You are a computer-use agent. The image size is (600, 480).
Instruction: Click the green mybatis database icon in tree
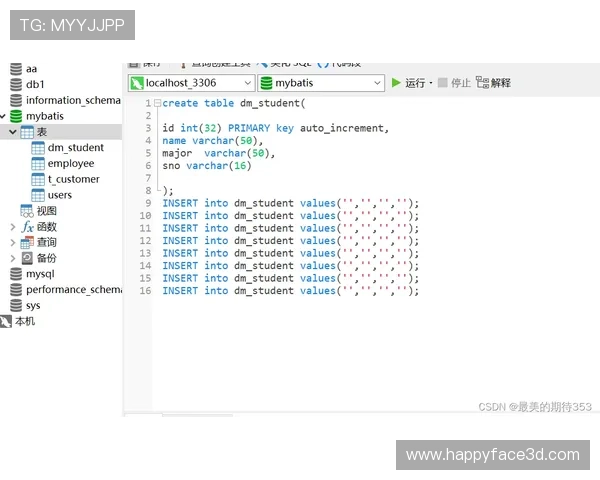16,116
